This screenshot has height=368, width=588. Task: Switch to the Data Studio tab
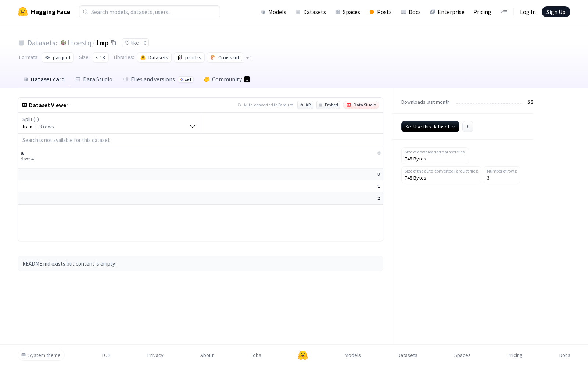click(94, 79)
